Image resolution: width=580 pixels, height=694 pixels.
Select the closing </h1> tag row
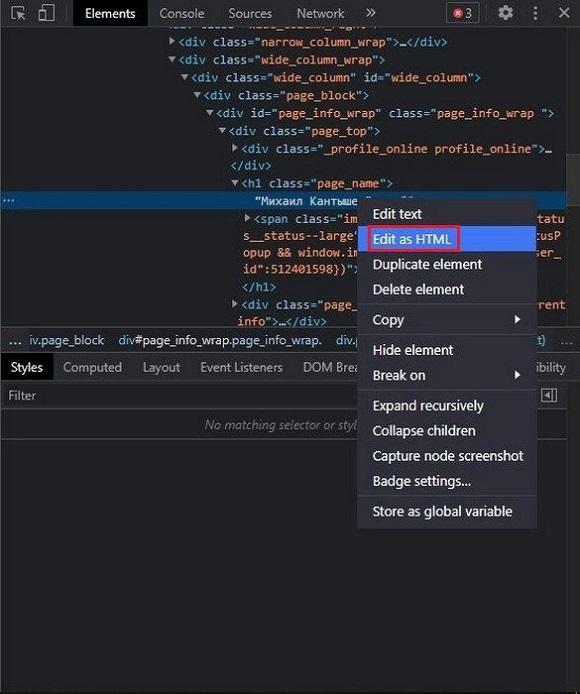[259, 287]
